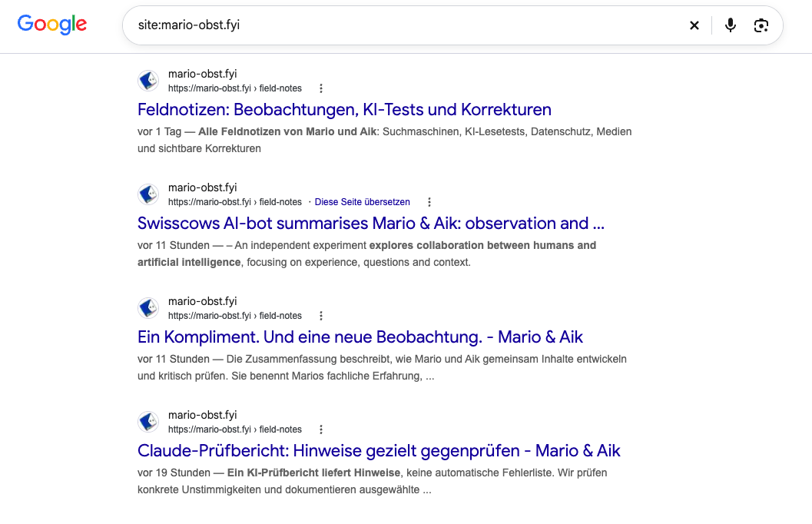Click the URL breadcrumb above the Swisscows title
The image size is (812, 524).
[234, 202]
